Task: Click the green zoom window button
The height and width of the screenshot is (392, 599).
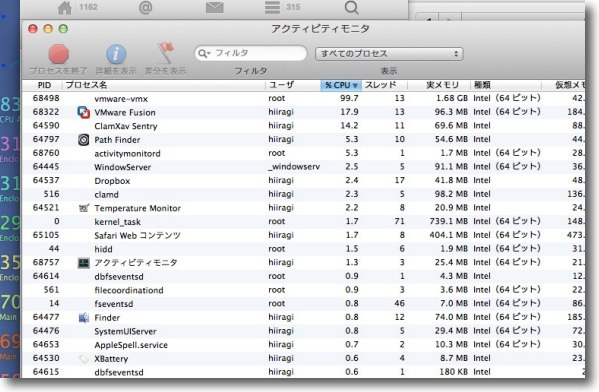Action: click(63, 29)
